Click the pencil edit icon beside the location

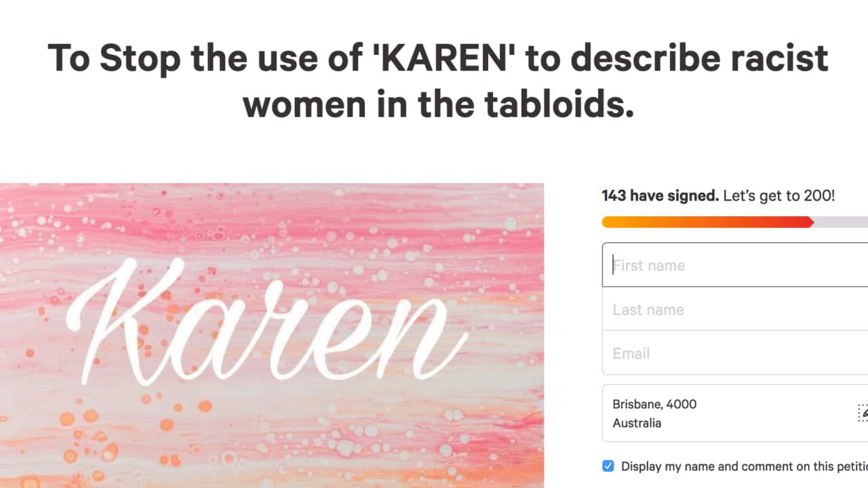863,412
